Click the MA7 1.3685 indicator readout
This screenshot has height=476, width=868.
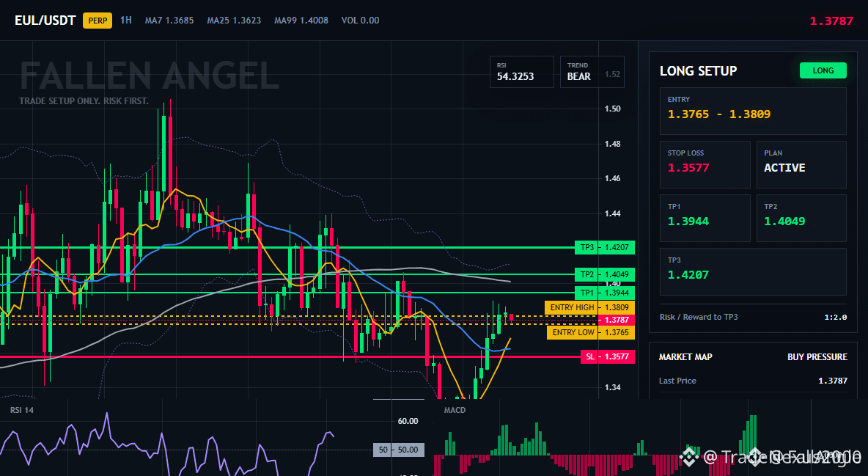click(169, 21)
